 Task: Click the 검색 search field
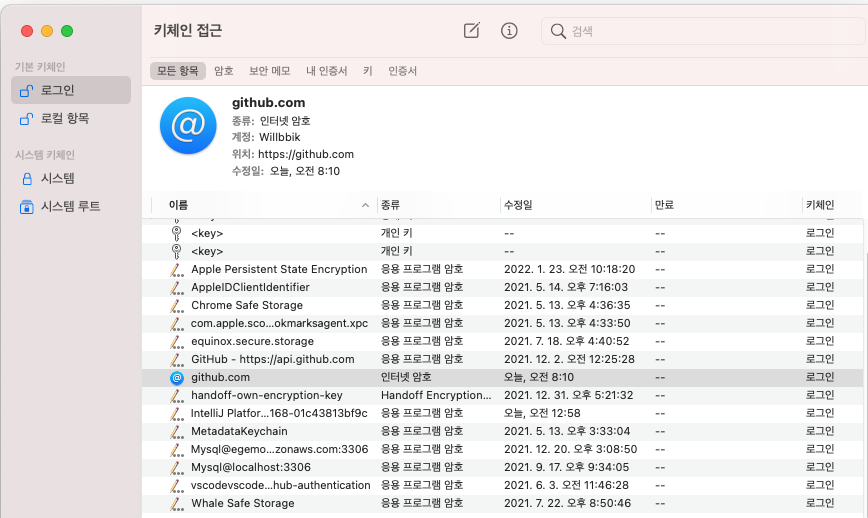point(703,31)
